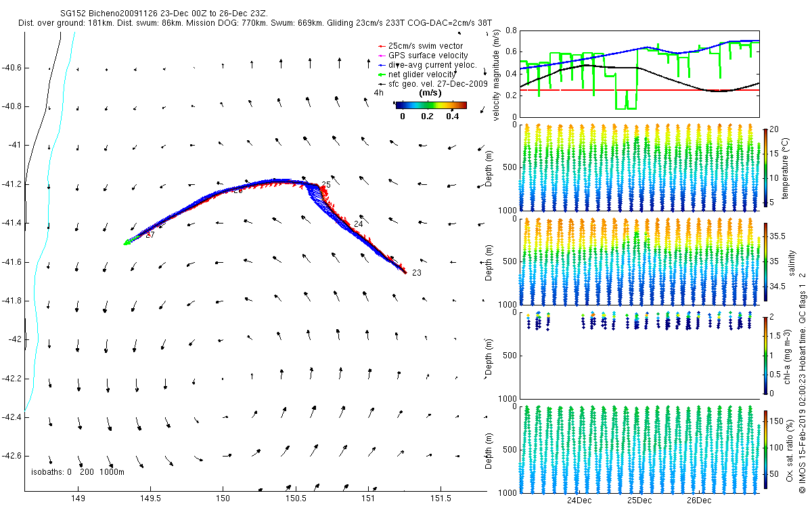Screen dimensions: 812x508
Task: Click the net glider velocity legend entry
Action: 419,75
